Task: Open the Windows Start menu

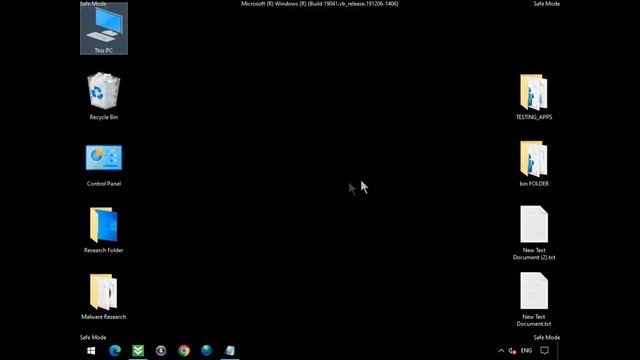Action: (91, 351)
